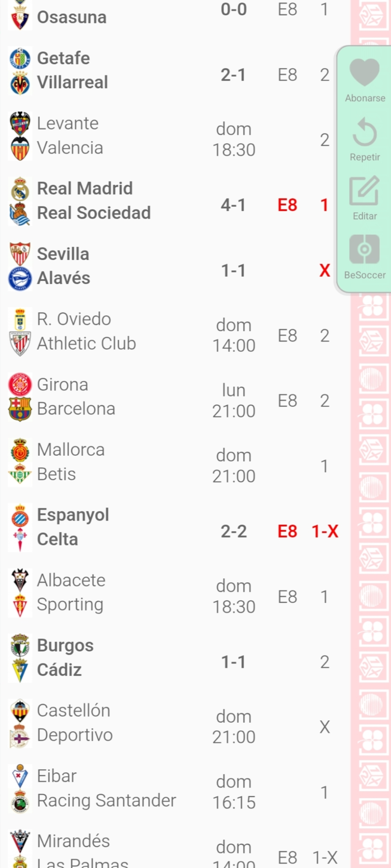Tap the red X prediction for Sevilla–Alavés

point(325,271)
